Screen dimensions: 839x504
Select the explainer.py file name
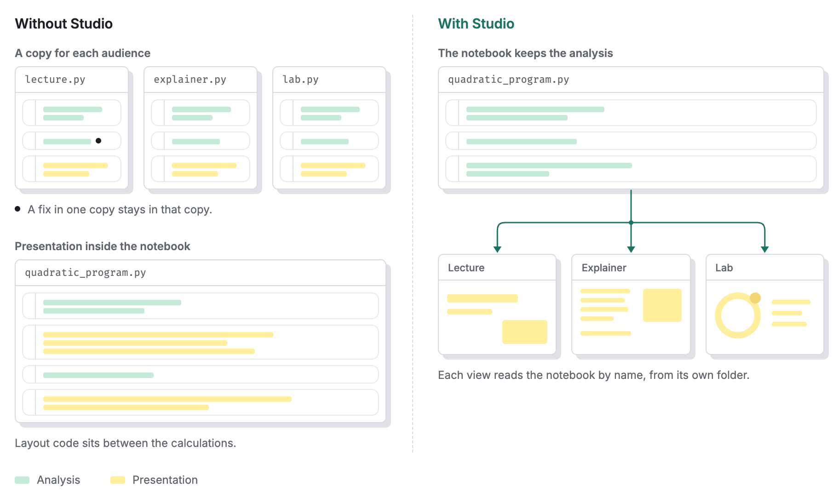[190, 80]
